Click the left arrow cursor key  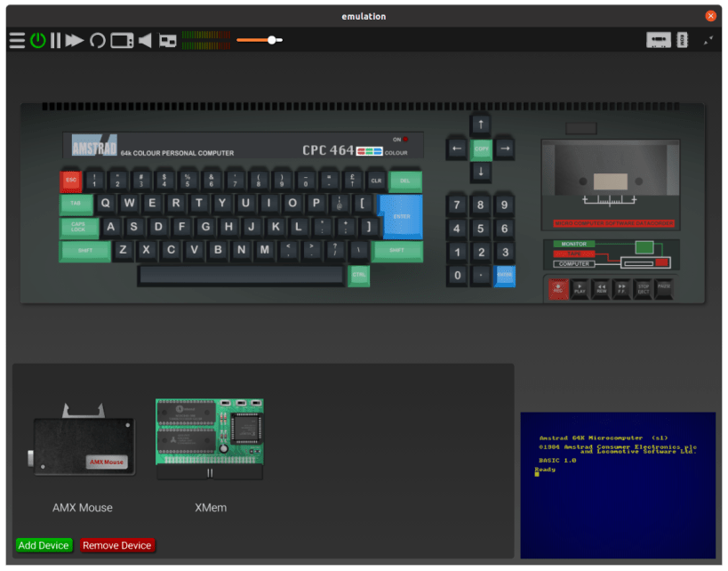[x=457, y=149]
